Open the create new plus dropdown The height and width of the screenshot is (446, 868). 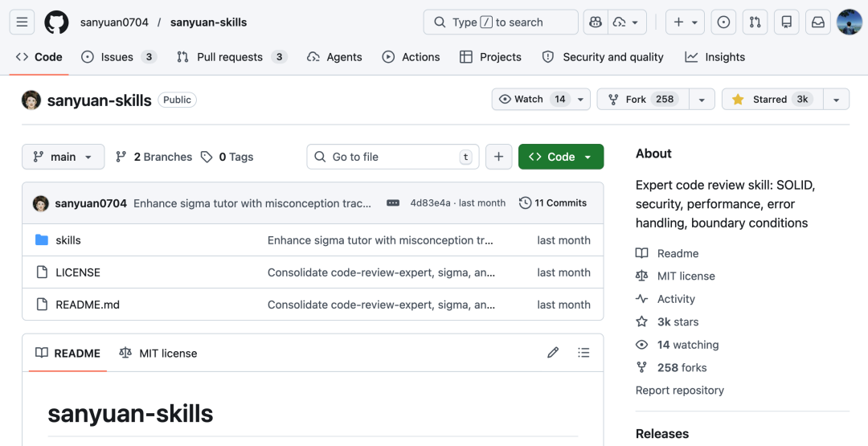pyautogui.click(x=686, y=23)
